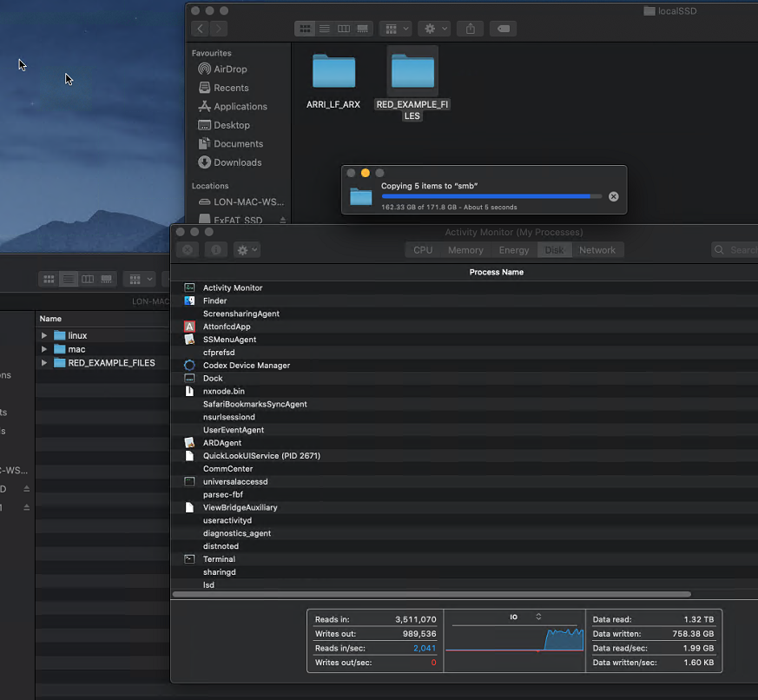The width and height of the screenshot is (758, 700).
Task: Select the RED_EXAMPLE_FILES folder icon in localSSD
Action: tap(412, 71)
